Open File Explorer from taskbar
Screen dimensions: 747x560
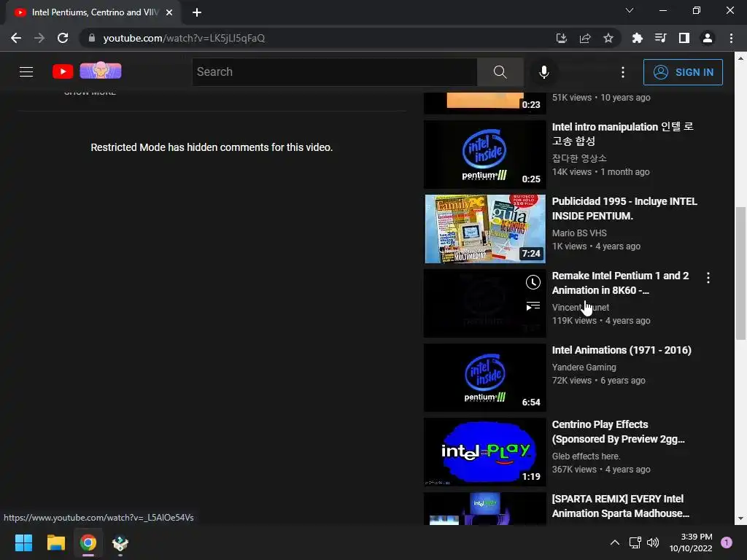55,542
